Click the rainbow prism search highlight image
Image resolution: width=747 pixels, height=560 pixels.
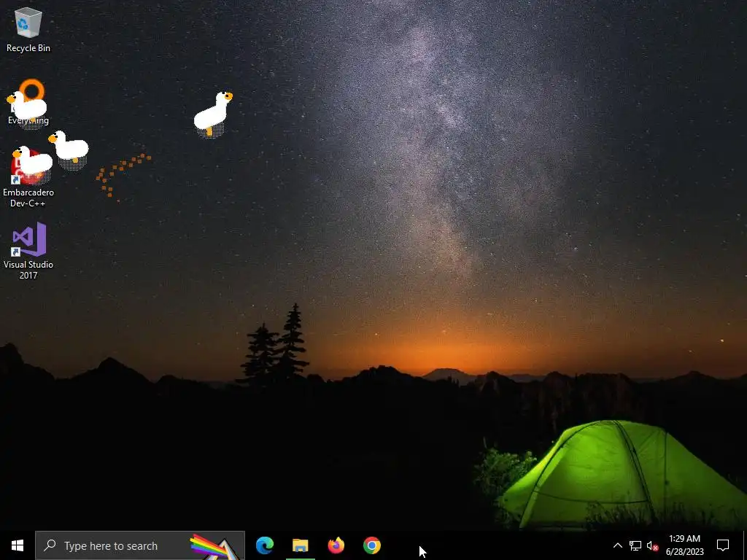[215, 547]
